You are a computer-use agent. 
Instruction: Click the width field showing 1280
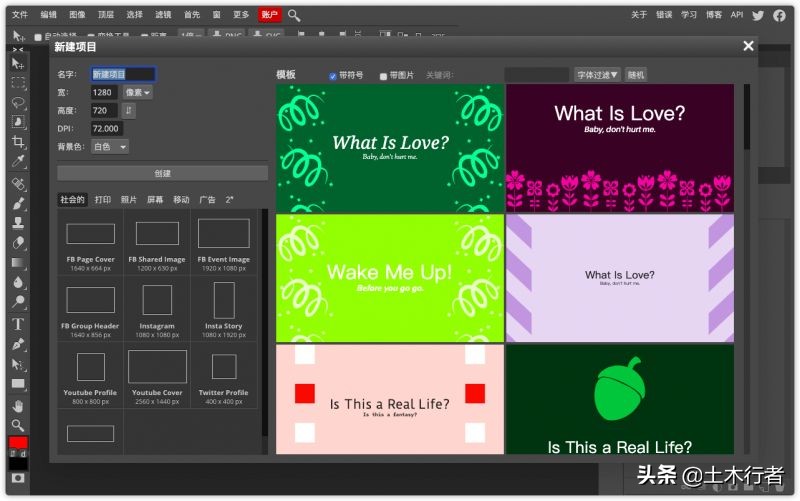tap(104, 92)
